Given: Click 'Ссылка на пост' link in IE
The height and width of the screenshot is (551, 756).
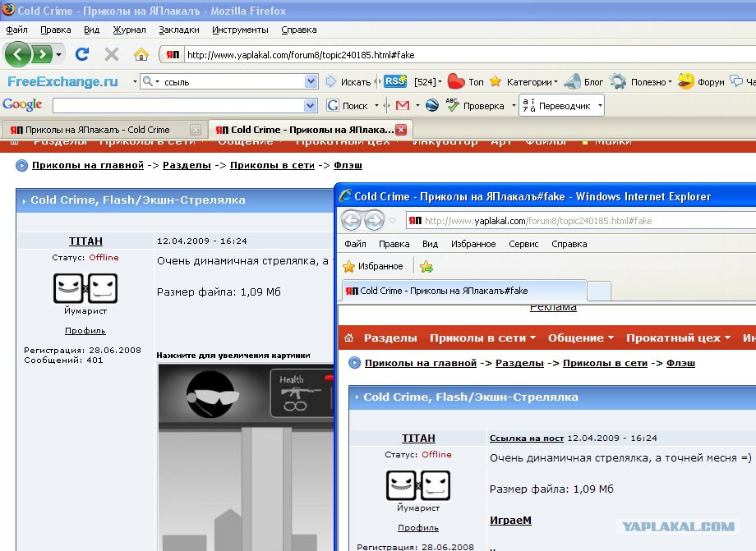Looking at the screenshot, I should pos(527,439).
